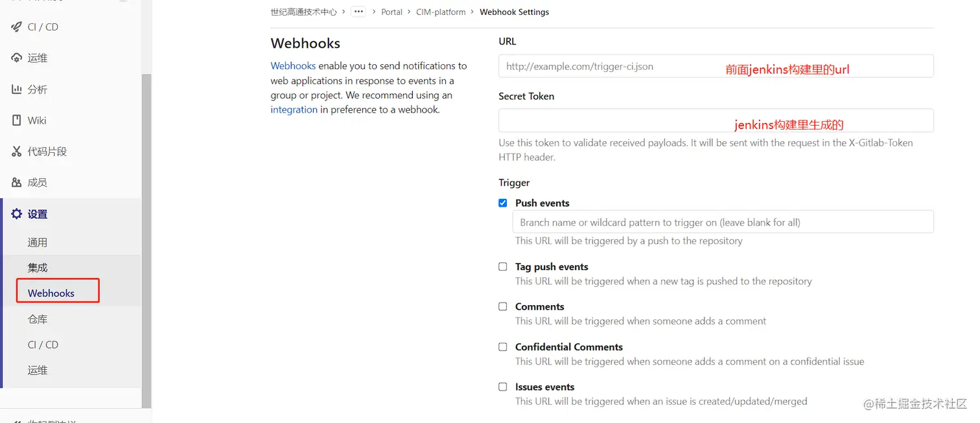Open Webhooks in the settings submenu
Viewport: 980px width, 423px height.
coord(51,293)
